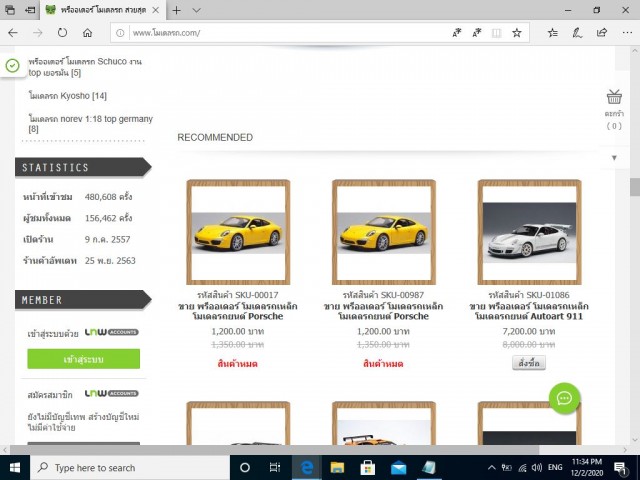
Task: Click the 156,462 visitors statistic
Action: click(x=109, y=218)
